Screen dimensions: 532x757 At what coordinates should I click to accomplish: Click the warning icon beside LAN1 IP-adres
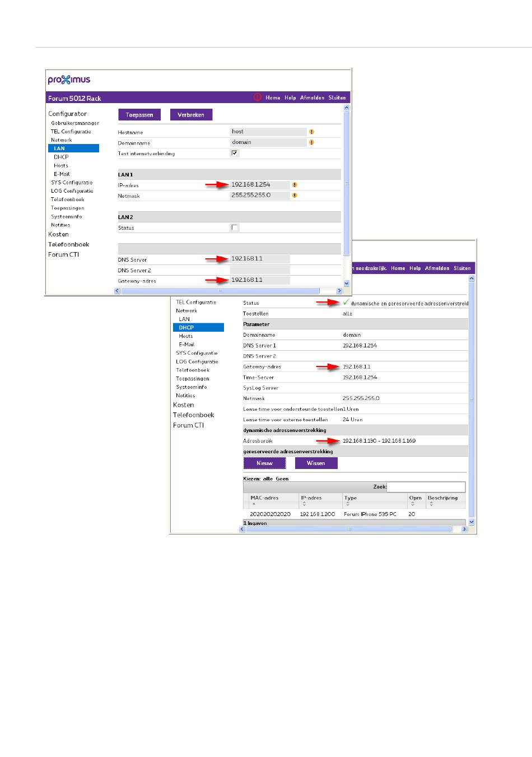tap(295, 184)
